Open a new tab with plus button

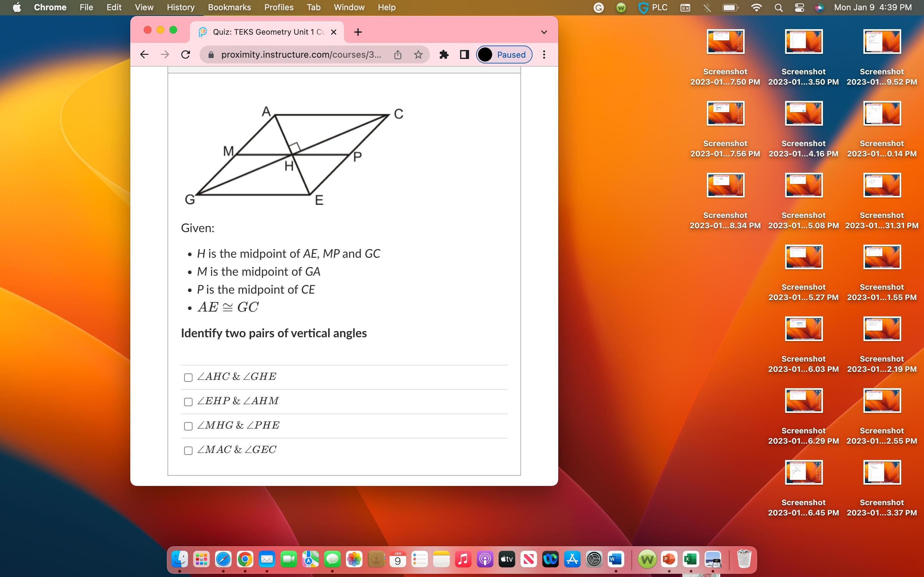pyautogui.click(x=358, y=32)
